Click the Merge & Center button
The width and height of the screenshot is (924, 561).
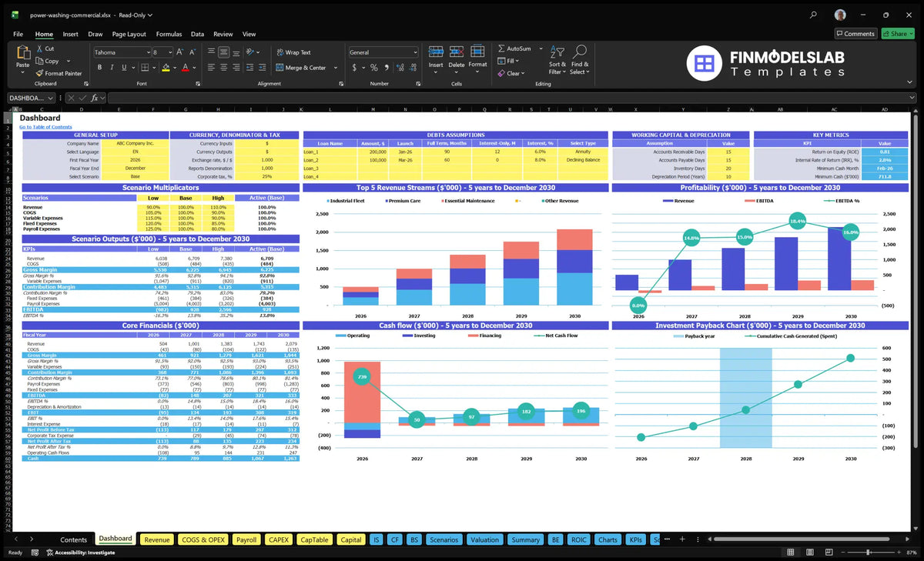302,68
